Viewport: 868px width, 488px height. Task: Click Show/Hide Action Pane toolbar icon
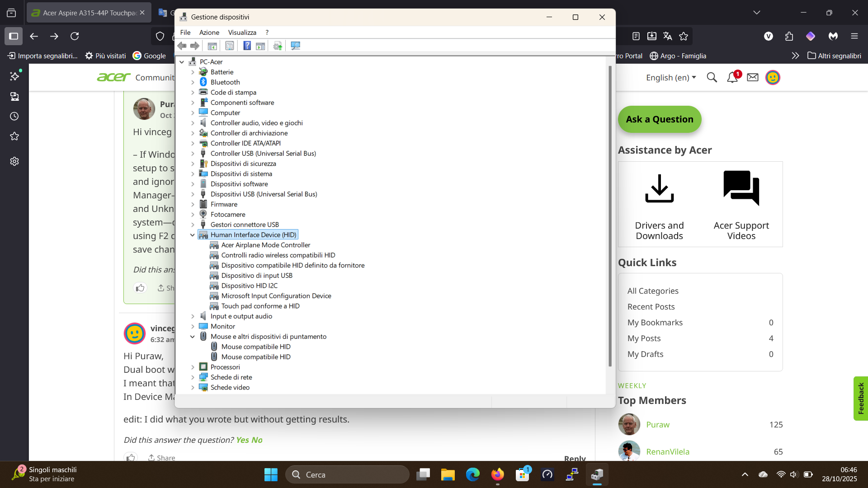point(260,46)
